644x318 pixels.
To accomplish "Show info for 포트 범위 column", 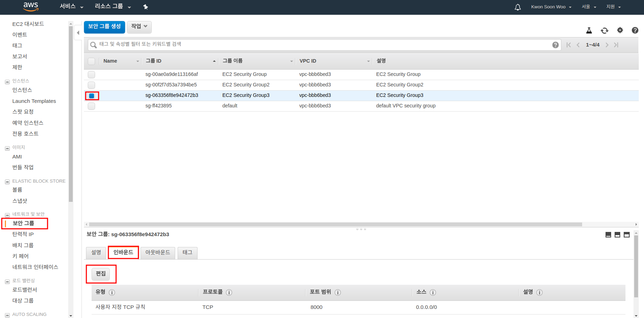I will click(338, 292).
